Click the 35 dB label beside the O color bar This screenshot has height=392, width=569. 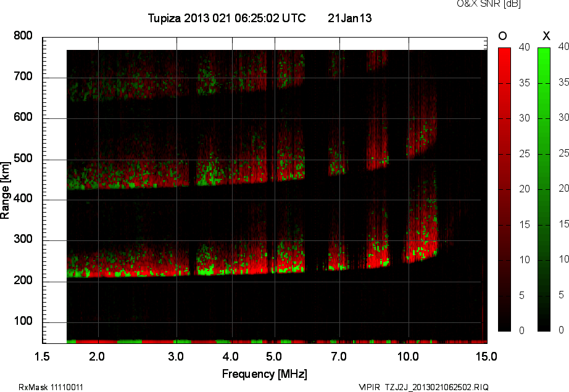(525, 83)
